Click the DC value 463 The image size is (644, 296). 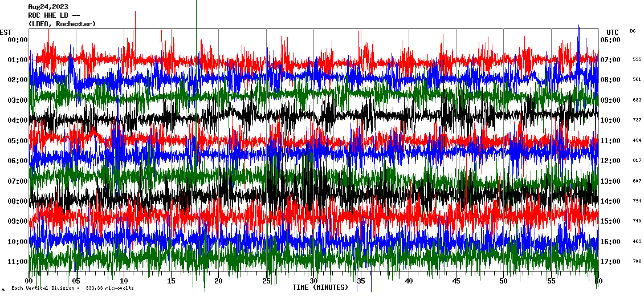click(x=637, y=242)
